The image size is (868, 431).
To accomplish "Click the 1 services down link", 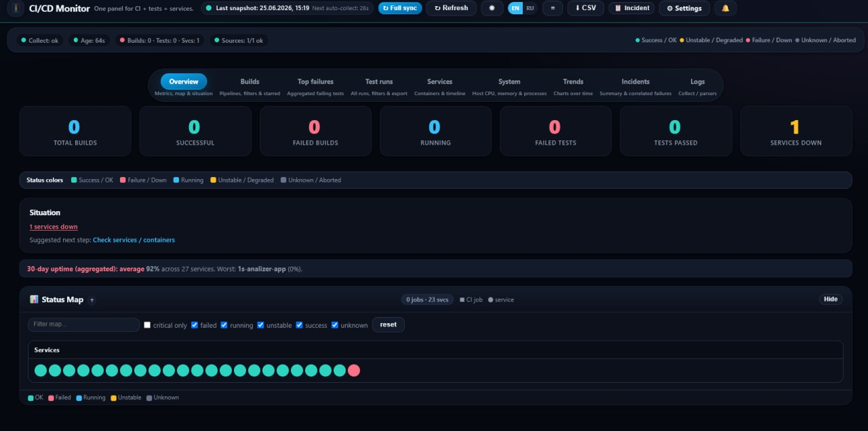I will click(x=54, y=227).
